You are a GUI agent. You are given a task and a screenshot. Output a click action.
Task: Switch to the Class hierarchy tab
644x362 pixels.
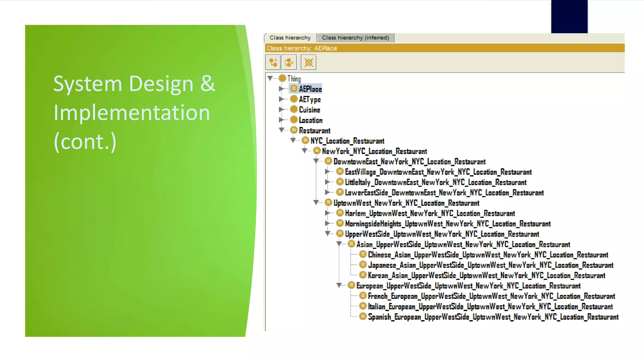[x=290, y=38]
